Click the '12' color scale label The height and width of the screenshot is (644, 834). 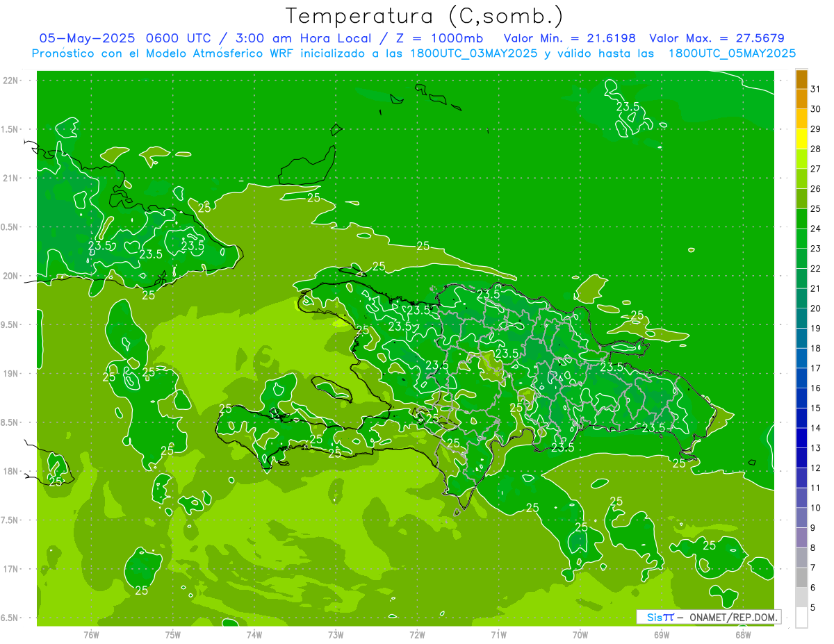click(816, 468)
